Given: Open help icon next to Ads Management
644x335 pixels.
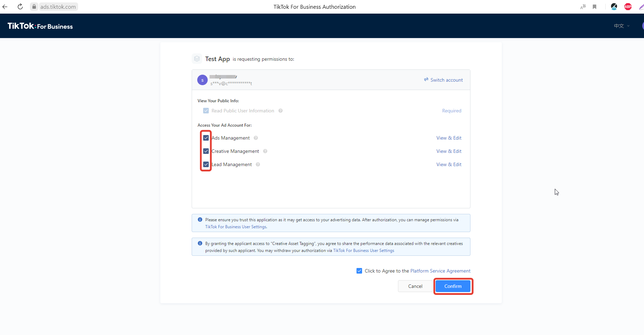Looking at the screenshot, I should [x=256, y=138].
